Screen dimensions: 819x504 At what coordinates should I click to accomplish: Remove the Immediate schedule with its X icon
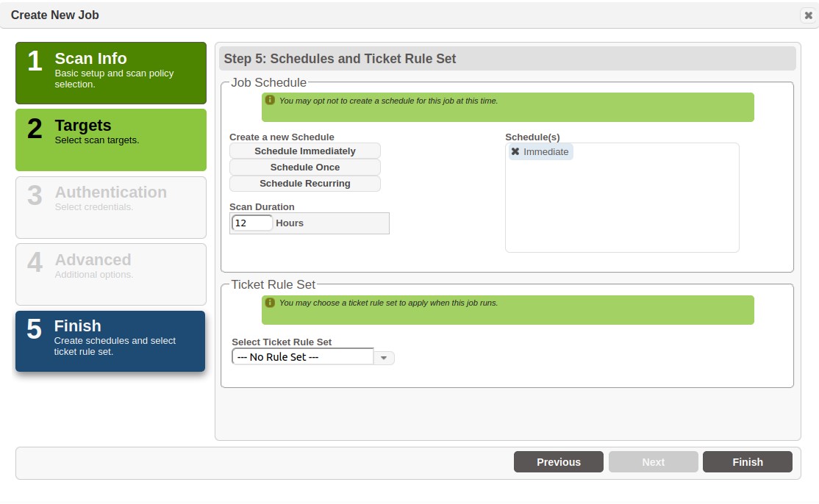coord(515,151)
